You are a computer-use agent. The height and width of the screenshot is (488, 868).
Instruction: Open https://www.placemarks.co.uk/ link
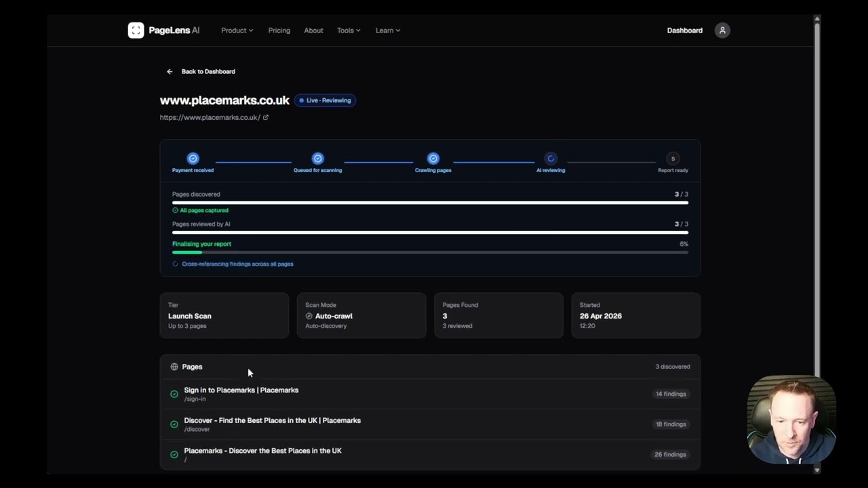pos(210,117)
